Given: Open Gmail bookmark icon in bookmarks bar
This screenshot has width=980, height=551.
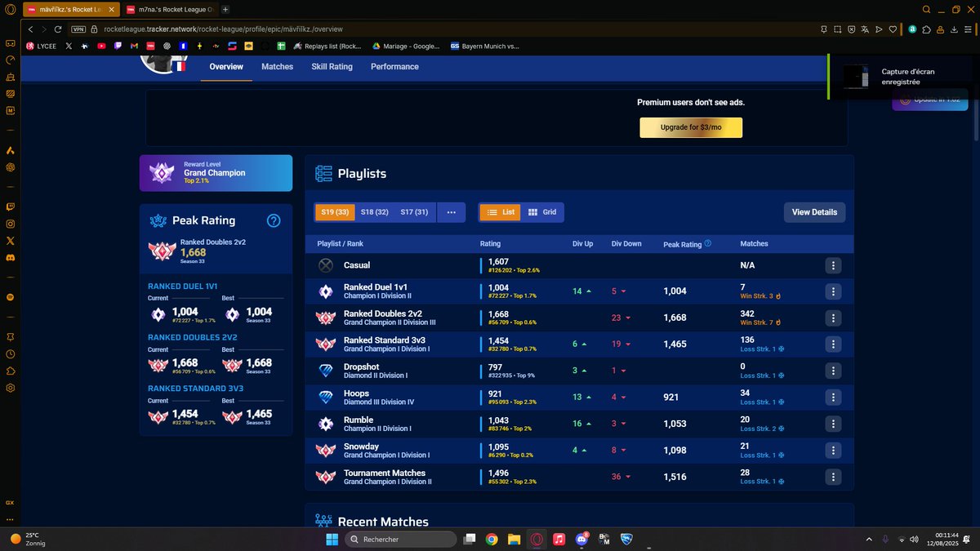Looking at the screenshot, I should pos(134,47).
